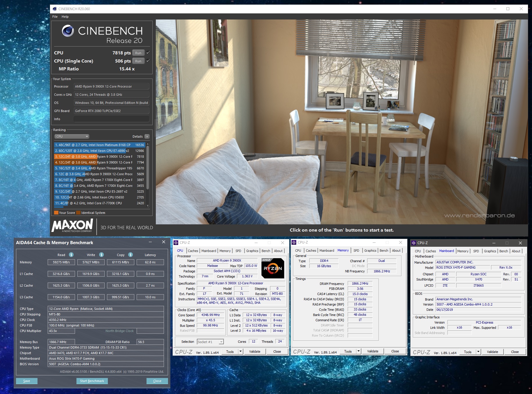532x394 pixels.
Task: Click Start Benchmark in AIDA64
Action: tap(92, 381)
